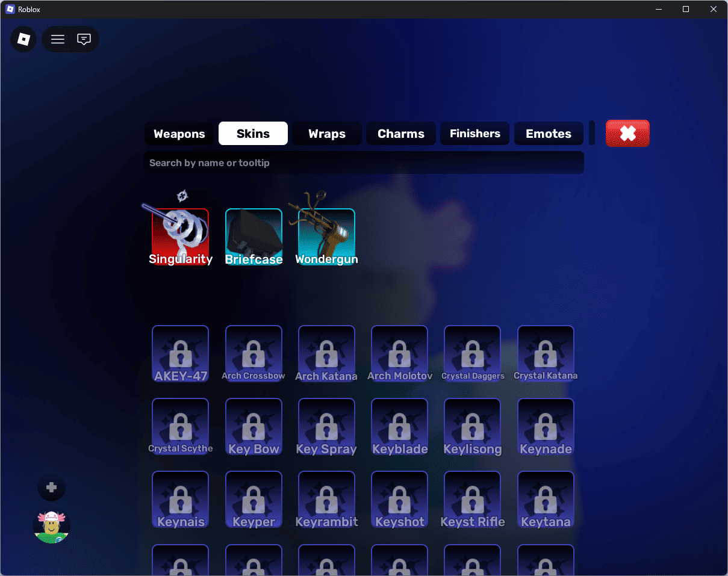728x576 pixels.
Task: Click the locked Arch Crossbow skin
Action: (x=254, y=354)
